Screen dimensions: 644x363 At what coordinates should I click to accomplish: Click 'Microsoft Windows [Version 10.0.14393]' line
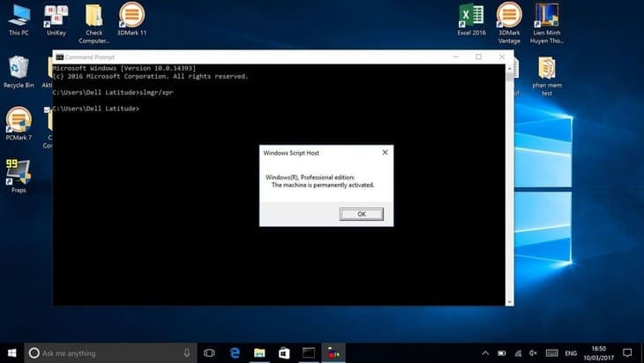(x=124, y=68)
